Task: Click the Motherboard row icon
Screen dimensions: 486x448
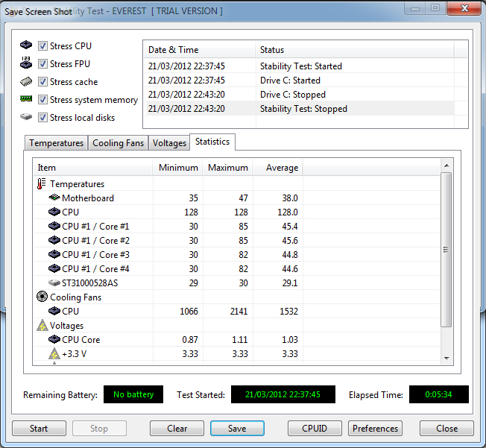Action: (54, 198)
